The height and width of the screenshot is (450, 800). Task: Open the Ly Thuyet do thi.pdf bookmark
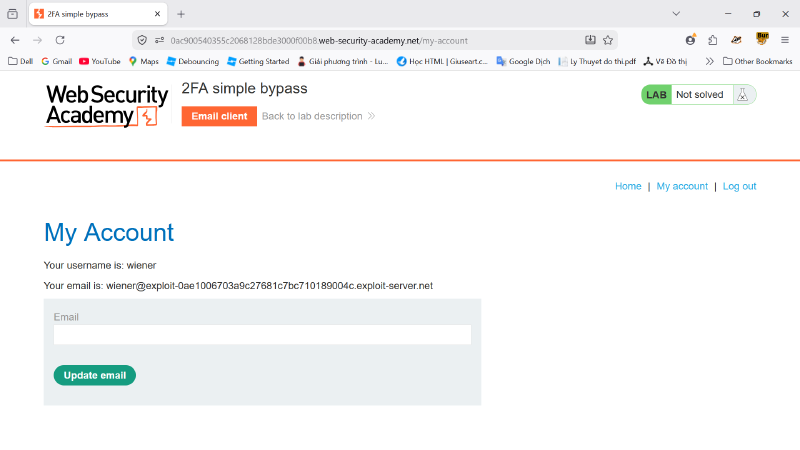coord(597,61)
